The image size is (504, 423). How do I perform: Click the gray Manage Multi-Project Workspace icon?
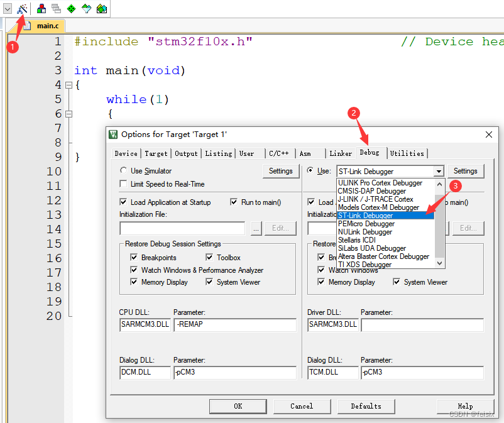[x=57, y=9]
